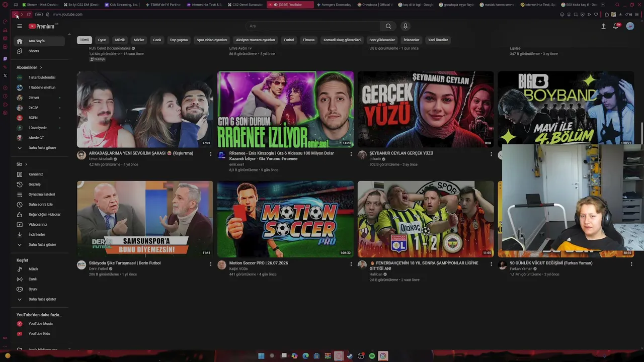The image size is (644, 362).
Task: Open Videolarınız in sidebar
Action: tap(40, 224)
